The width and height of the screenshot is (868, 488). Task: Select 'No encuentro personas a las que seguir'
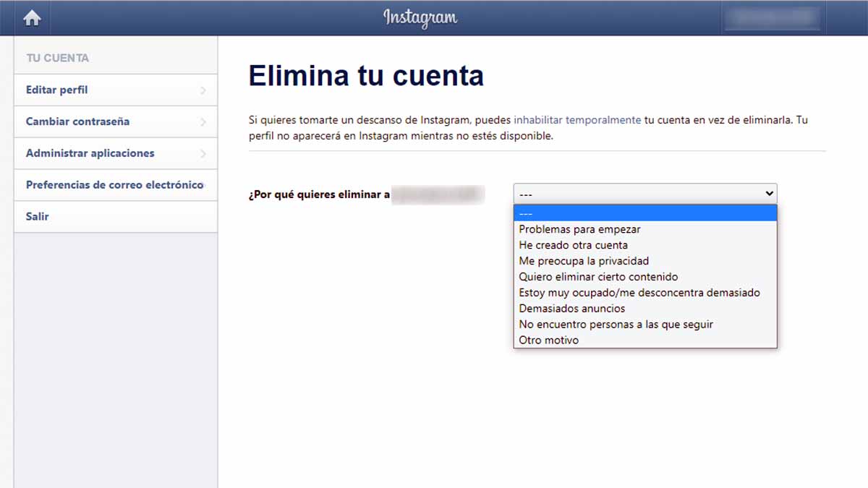click(x=615, y=324)
